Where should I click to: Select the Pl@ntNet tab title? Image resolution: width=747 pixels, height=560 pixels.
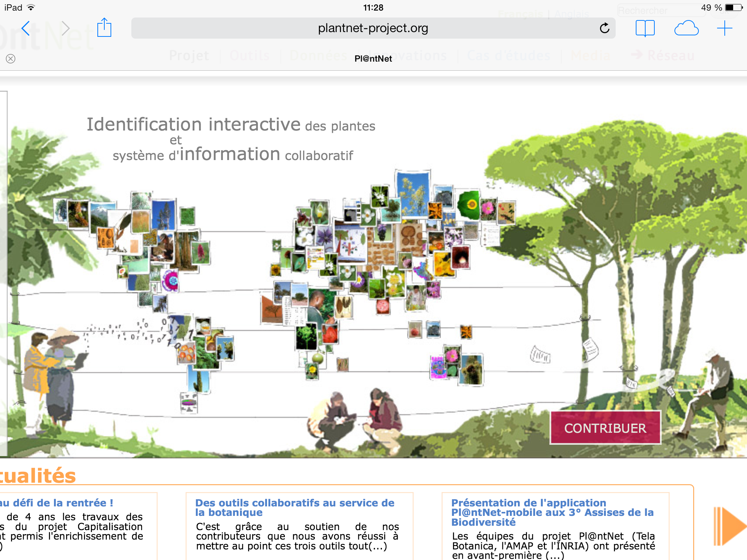click(x=373, y=59)
